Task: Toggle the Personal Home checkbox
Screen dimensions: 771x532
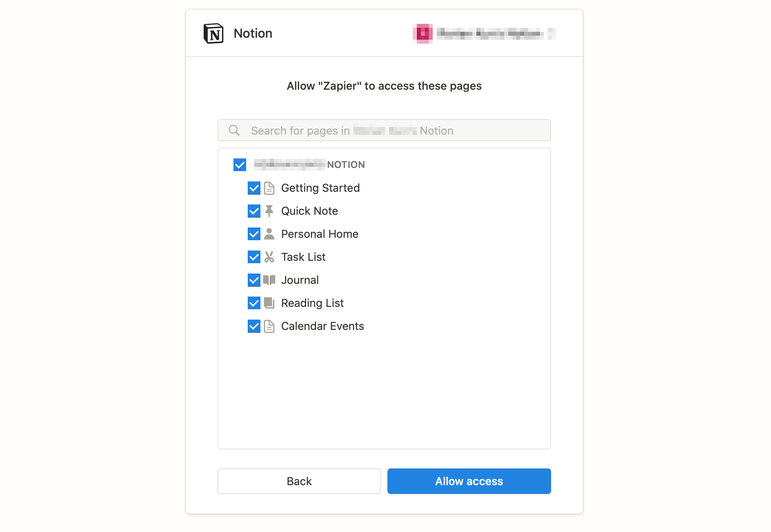Action: tap(254, 234)
